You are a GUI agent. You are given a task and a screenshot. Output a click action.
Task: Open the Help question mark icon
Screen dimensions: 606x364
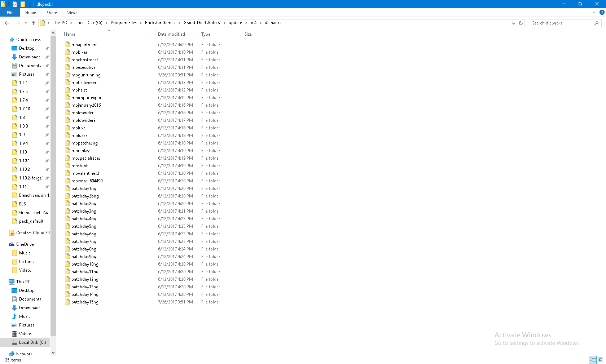point(602,12)
